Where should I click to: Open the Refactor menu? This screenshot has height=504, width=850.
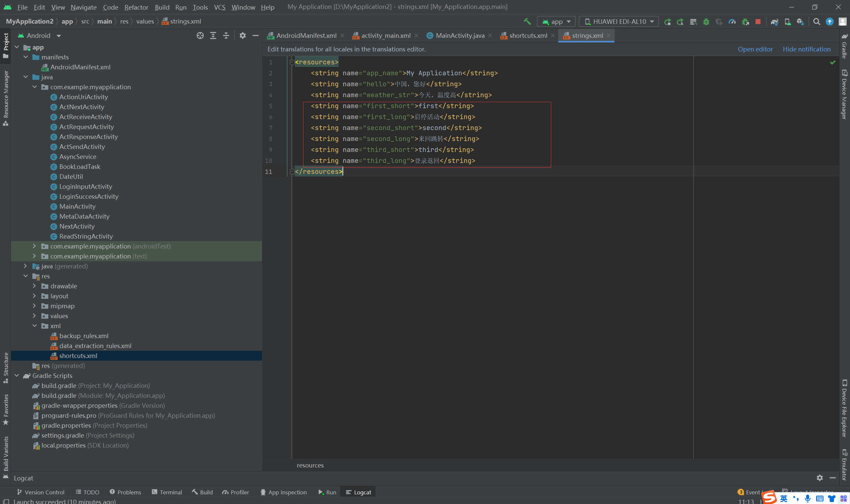tap(136, 7)
